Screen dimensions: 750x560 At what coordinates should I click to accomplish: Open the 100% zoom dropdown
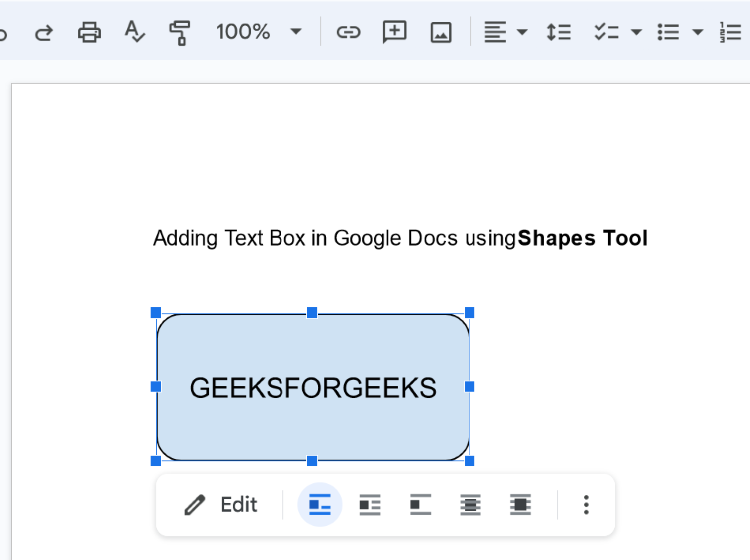click(x=295, y=32)
